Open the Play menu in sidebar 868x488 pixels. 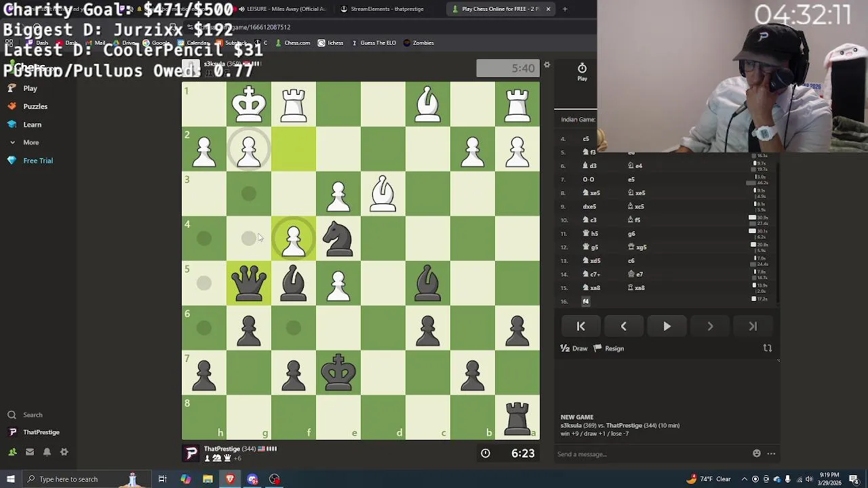click(x=22, y=88)
